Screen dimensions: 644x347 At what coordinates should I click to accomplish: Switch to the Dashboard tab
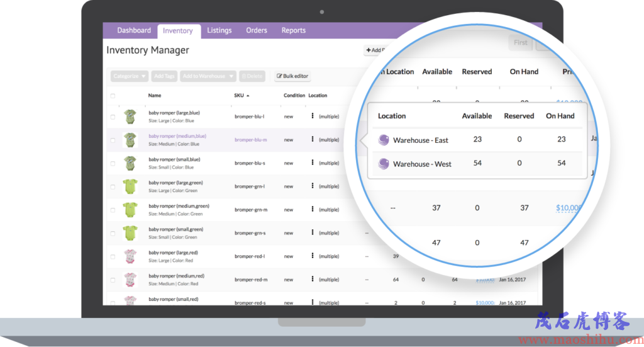click(134, 30)
